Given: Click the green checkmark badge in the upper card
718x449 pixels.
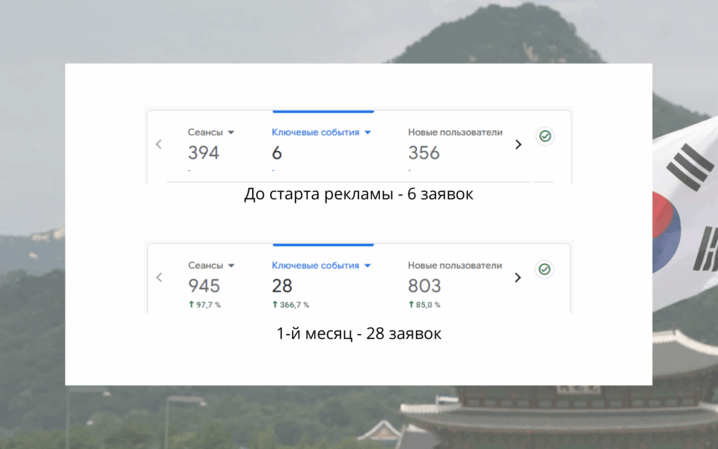Looking at the screenshot, I should 545,136.
